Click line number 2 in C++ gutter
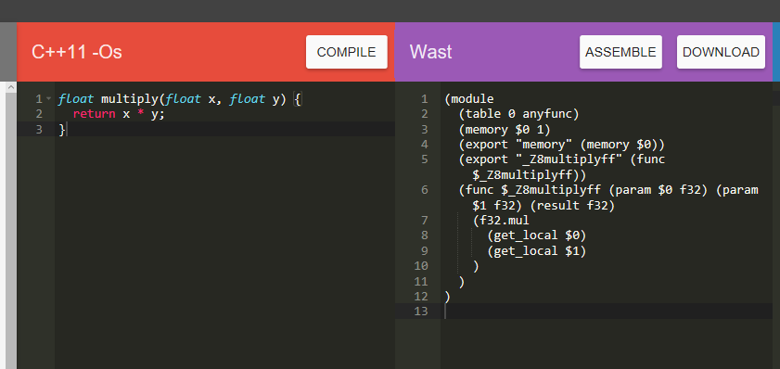This screenshot has height=369, width=780. pyautogui.click(x=40, y=114)
